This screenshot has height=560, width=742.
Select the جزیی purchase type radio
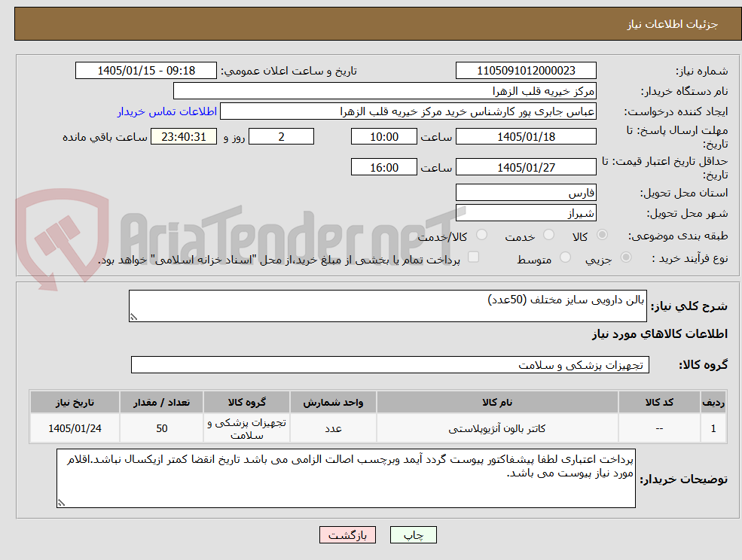point(625,257)
